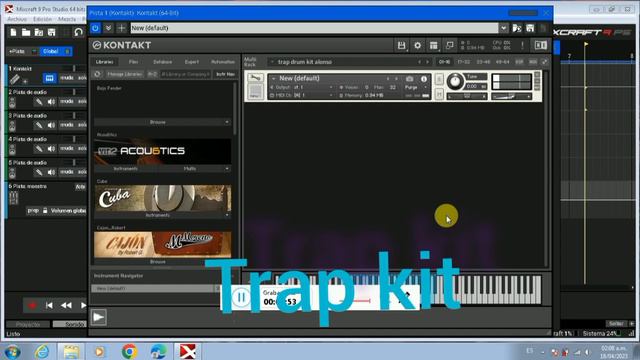Select the 17-32 multi rack page
This screenshot has height=360, width=640.
[x=464, y=62]
